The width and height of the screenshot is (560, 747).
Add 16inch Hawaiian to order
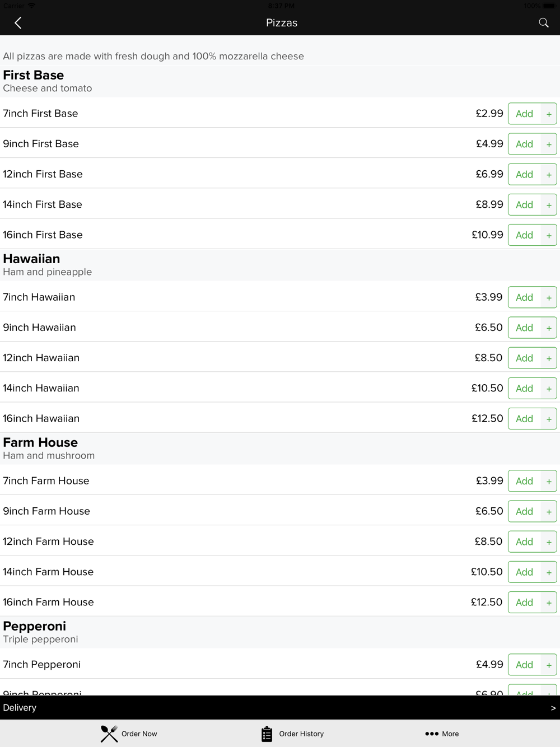[x=532, y=418]
